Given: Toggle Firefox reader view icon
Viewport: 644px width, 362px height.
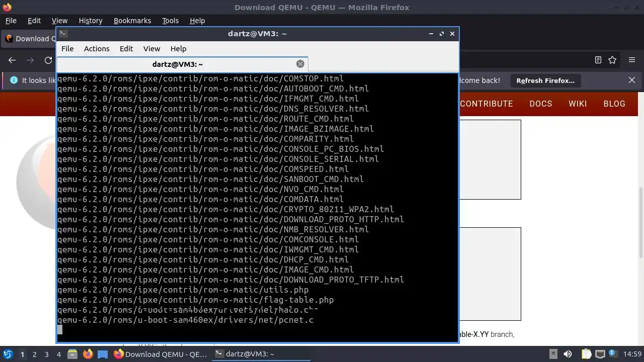Looking at the screenshot, I should pyautogui.click(x=598, y=60).
